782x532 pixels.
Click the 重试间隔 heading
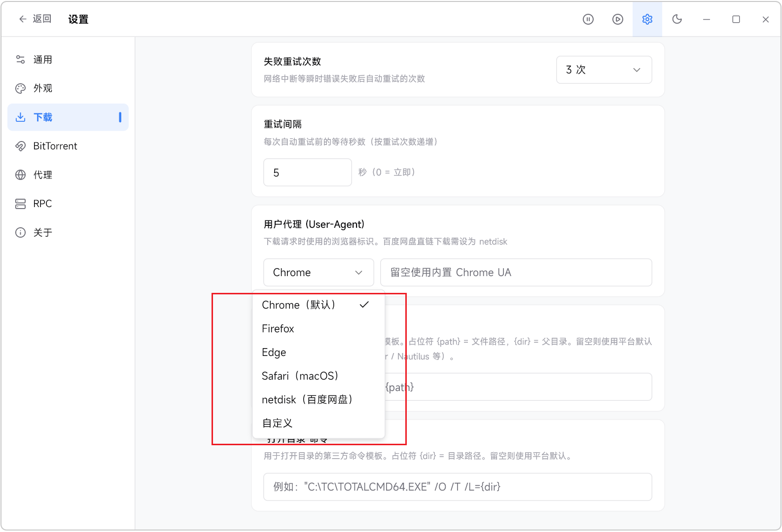pos(283,124)
